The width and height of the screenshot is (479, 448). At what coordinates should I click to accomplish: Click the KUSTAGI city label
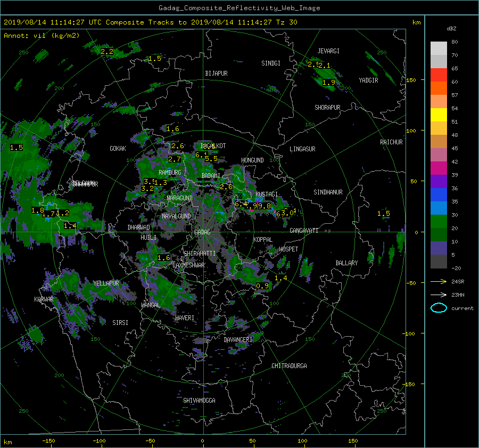pos(267,194)
